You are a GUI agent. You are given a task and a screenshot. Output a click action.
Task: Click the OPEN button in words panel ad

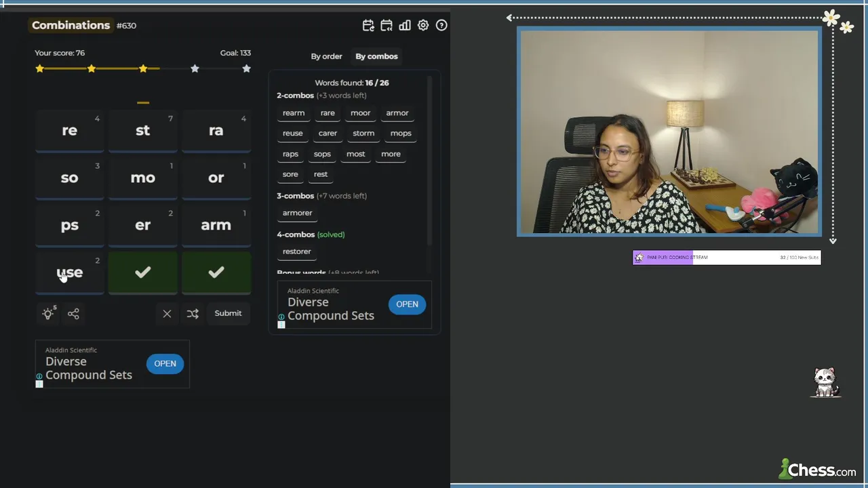(407, 304)
